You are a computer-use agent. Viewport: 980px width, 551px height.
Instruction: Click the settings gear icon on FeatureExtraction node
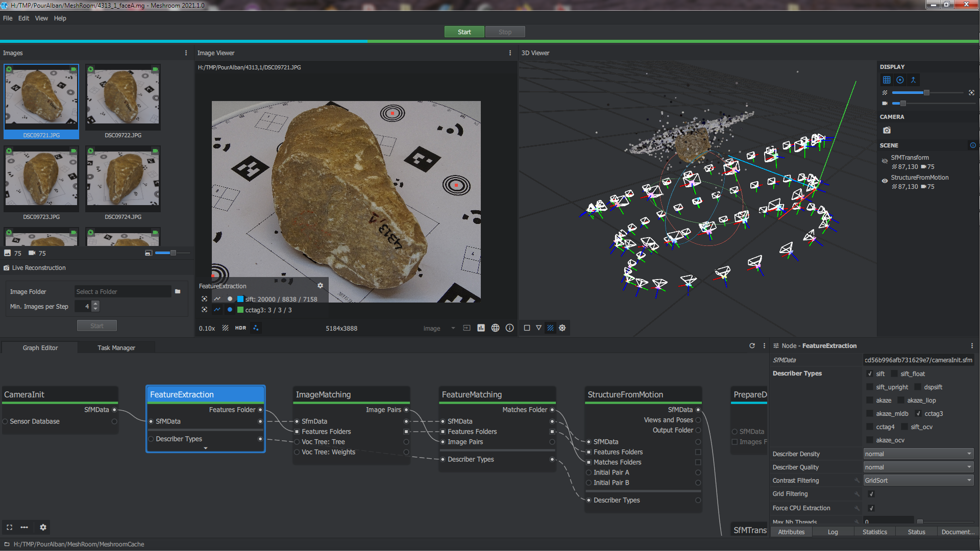click(x=321, y=286)
